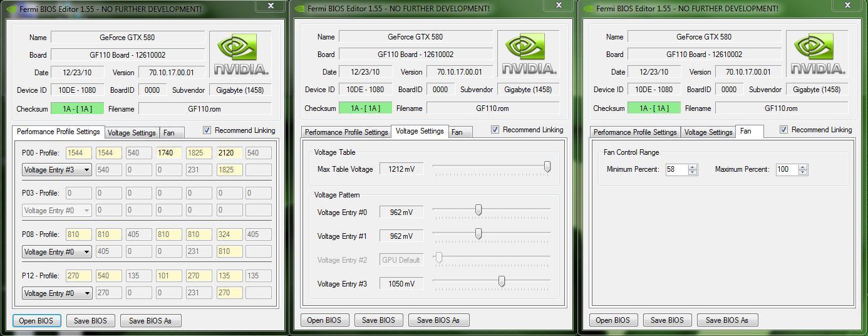
Task: Click Save BIOS As in left window
Action: [x=150, y=321]
